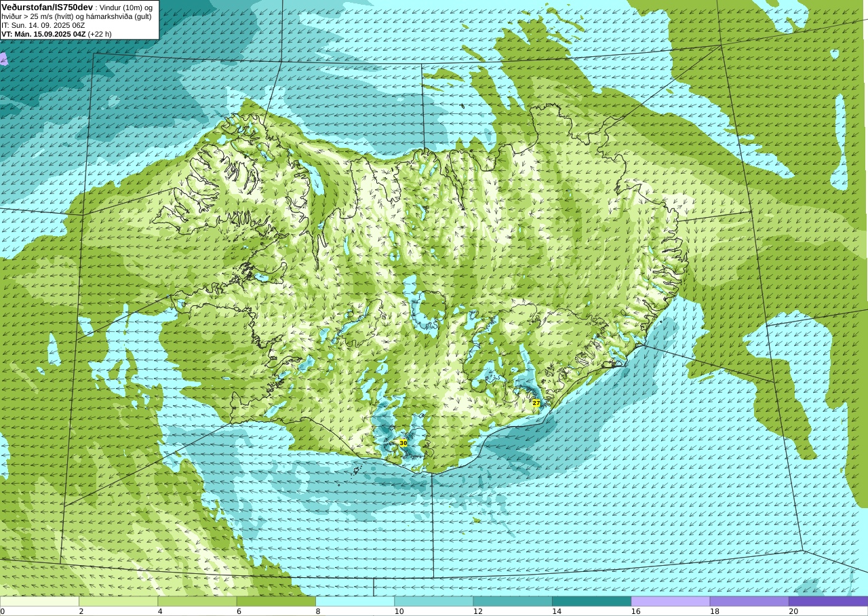Screen dimensions: 868x616
Task: Click the light green 2–4 legend swatch
Action: [119, 601]
